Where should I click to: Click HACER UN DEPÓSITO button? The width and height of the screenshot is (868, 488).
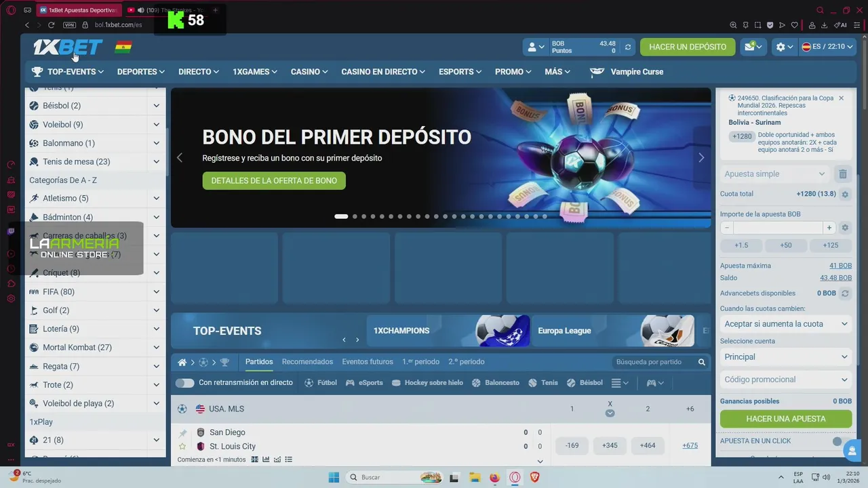(x=688, y=47)
